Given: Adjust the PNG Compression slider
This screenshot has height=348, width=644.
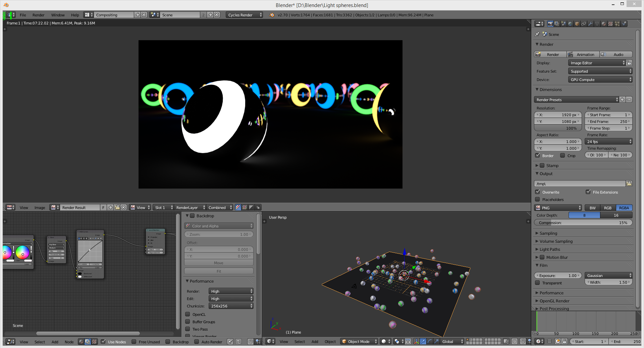Looking at the screenshot, I should [583, 223].
